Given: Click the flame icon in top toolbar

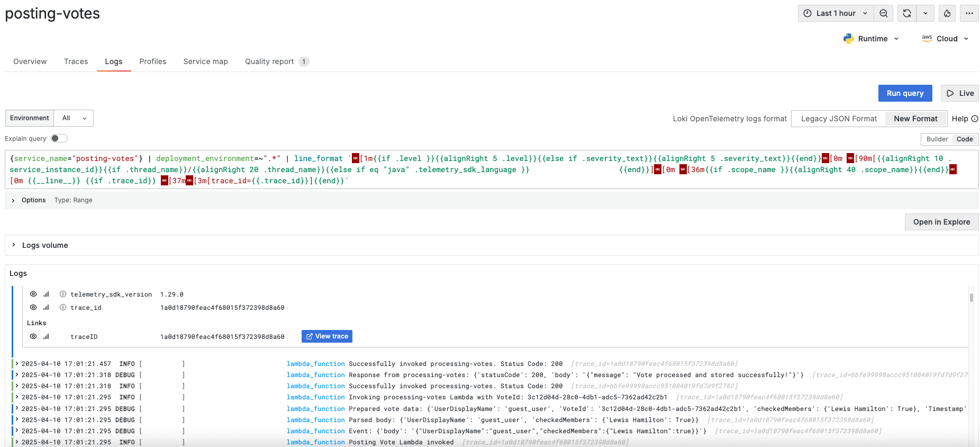Looking at the screenshot, I should click(947, 13).
